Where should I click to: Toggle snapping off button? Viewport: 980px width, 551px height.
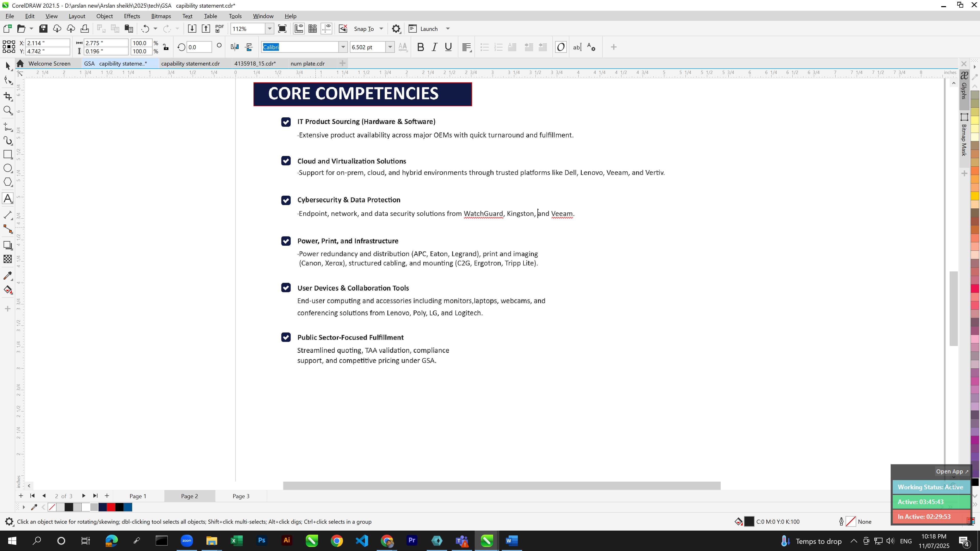click(343, 29)
